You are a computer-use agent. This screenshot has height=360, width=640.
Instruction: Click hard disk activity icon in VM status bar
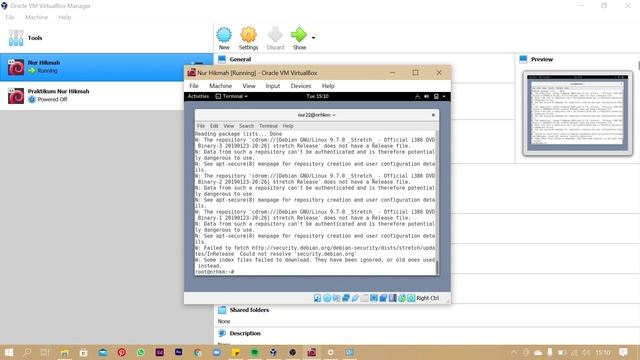[x=317, y=298]
